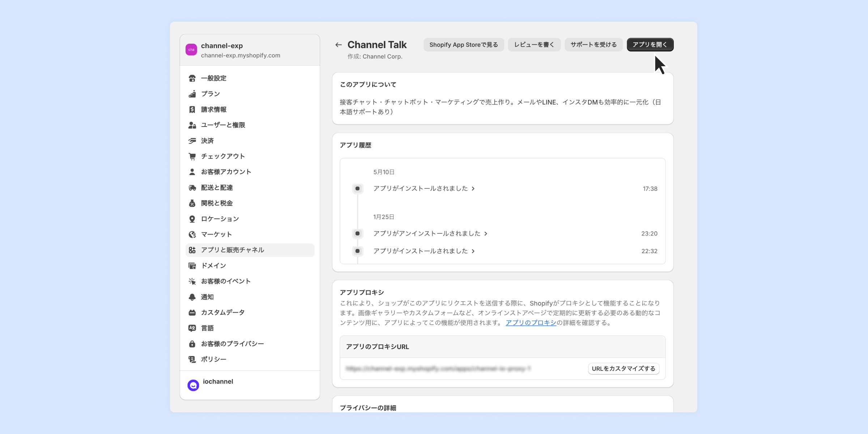Open アプリと販売チャネル section

[250, 250]
